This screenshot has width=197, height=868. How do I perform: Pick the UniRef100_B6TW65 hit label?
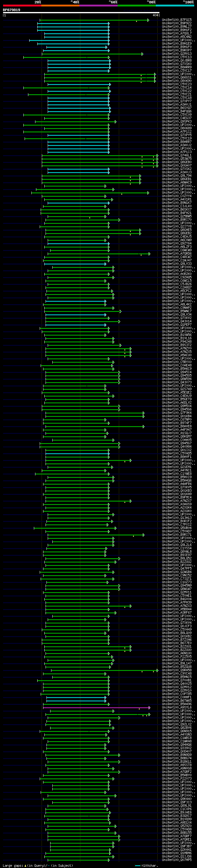point(176,700)
